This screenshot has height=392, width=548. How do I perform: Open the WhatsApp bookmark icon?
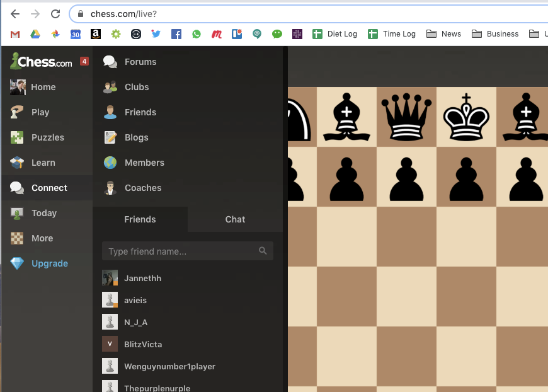coord(197,34)
